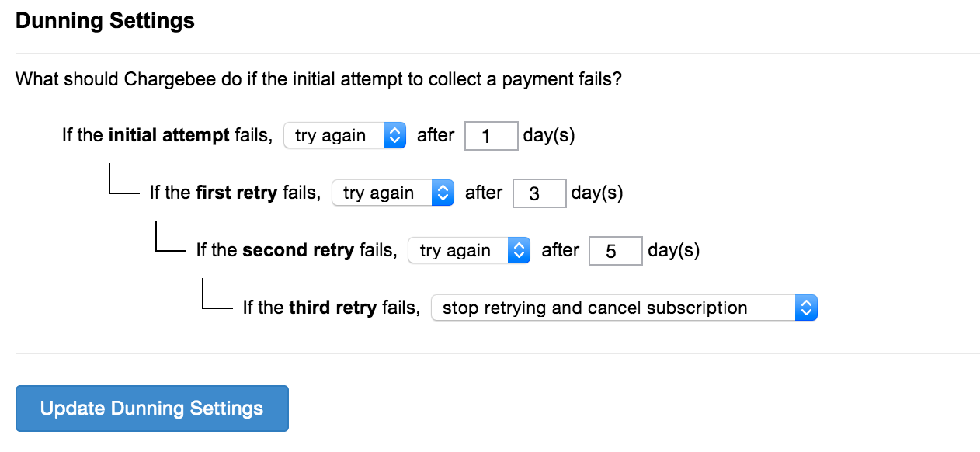Click the 'day(s)' label on second retry row
The image size is (980, 452).
click(673, 251)
